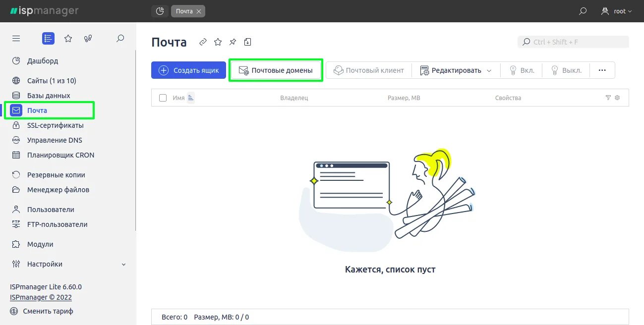Open Планировщик CRON in sidebar
Image resolution: width=644 pixels, height=325 pixels.
(60, 155)
